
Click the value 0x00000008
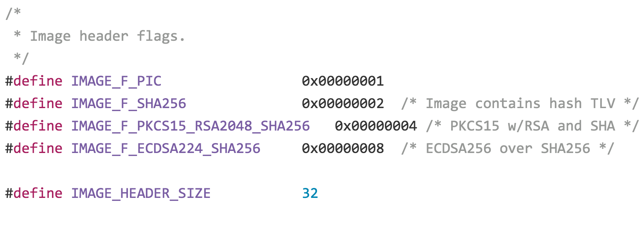click(343, 148)
